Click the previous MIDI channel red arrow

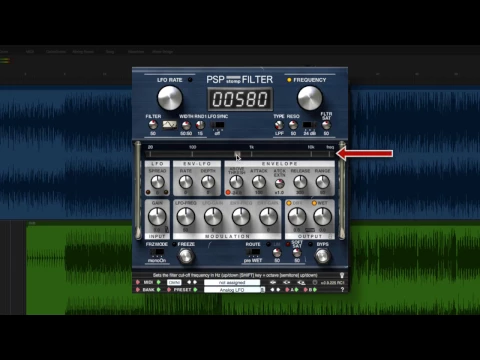138,282
